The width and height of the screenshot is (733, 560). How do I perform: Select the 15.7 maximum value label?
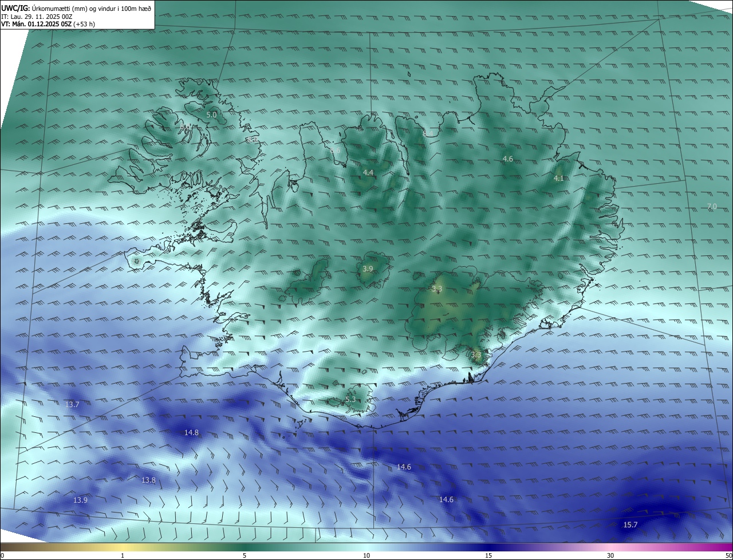[x=630, y=525]
